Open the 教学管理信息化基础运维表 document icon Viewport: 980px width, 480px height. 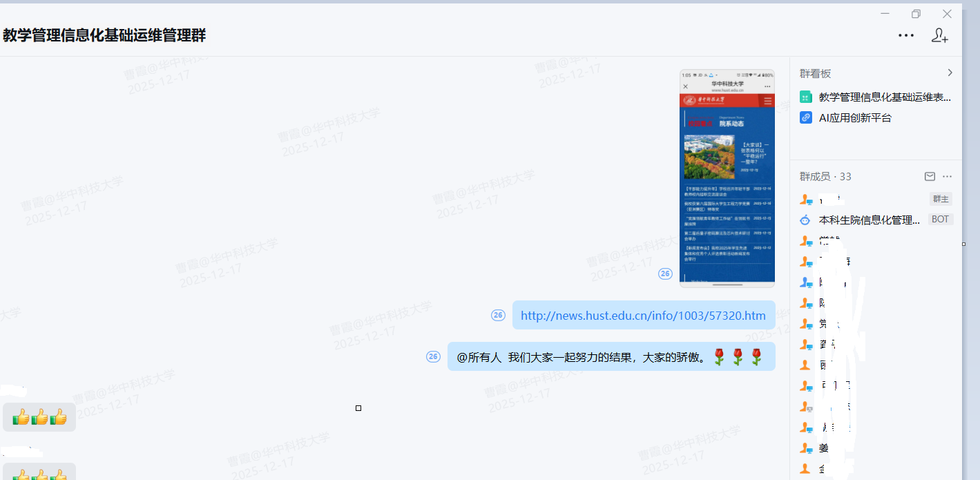[x=805, y=97]
